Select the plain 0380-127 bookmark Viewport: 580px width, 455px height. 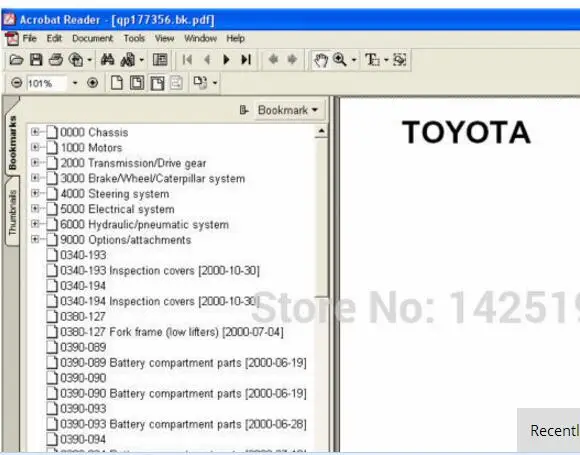[83, 317]
